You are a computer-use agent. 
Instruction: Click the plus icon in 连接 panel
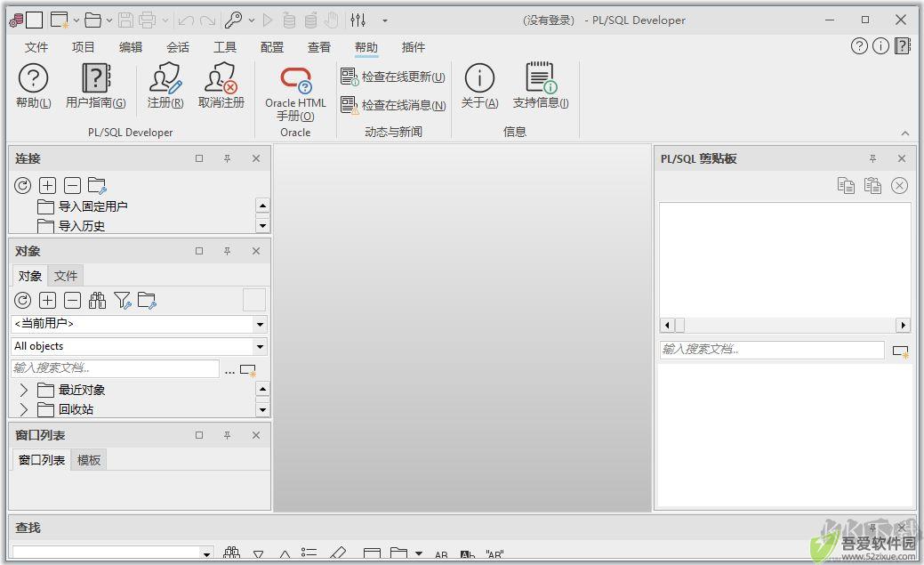pyautogui.click(x=47, y=186)
